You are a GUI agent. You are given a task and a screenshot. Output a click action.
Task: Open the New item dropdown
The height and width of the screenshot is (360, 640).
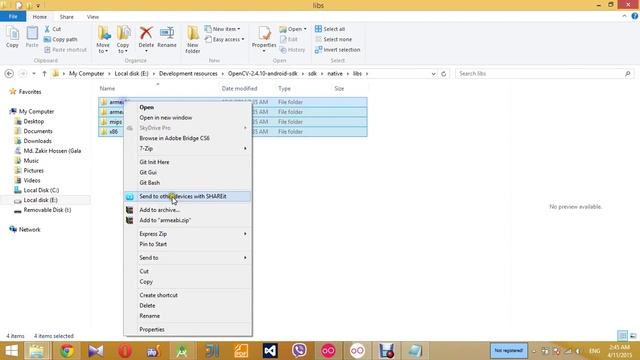(x=222, y=29)
